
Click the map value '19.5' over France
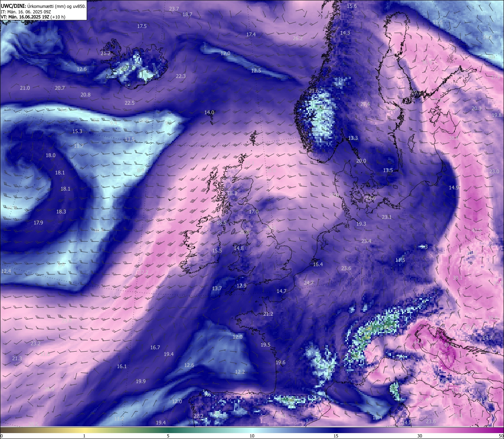[265, 345]
